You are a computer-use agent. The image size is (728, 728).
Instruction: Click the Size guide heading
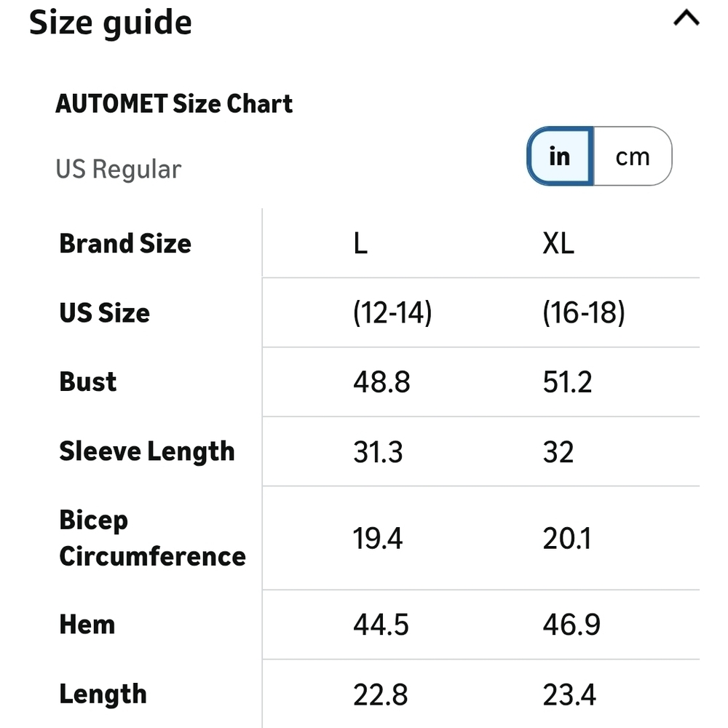[x=111, y=22]
